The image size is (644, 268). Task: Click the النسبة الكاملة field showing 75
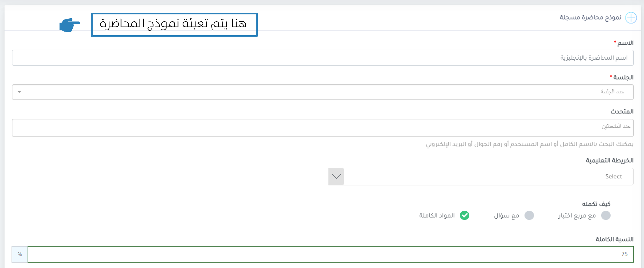[x=331, y=254]
